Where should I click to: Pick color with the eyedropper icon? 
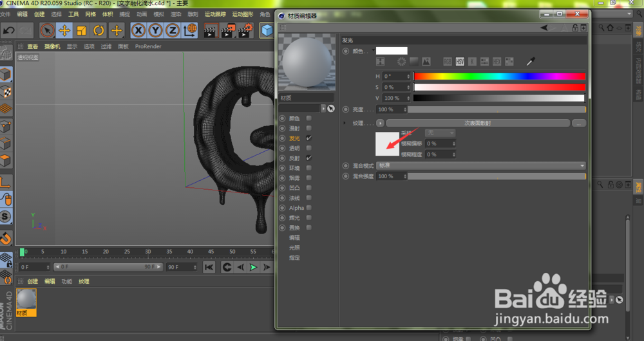(x=531, y=62)
